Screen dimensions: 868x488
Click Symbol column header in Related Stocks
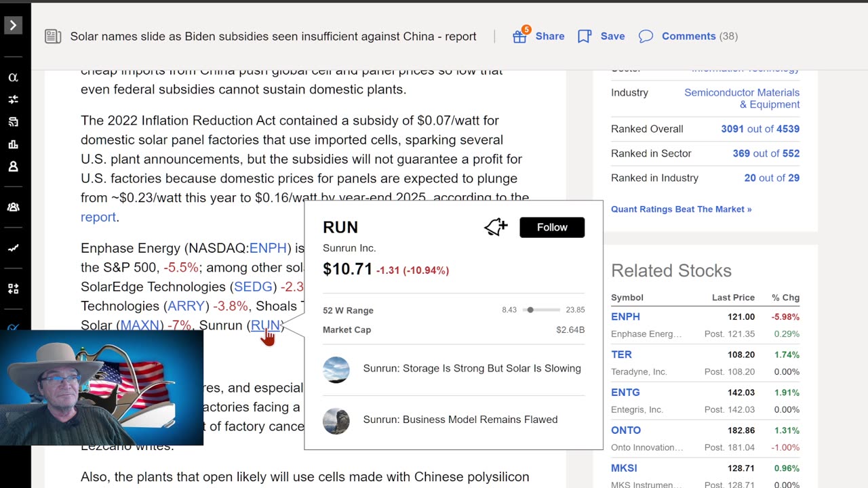pos(627,298)
